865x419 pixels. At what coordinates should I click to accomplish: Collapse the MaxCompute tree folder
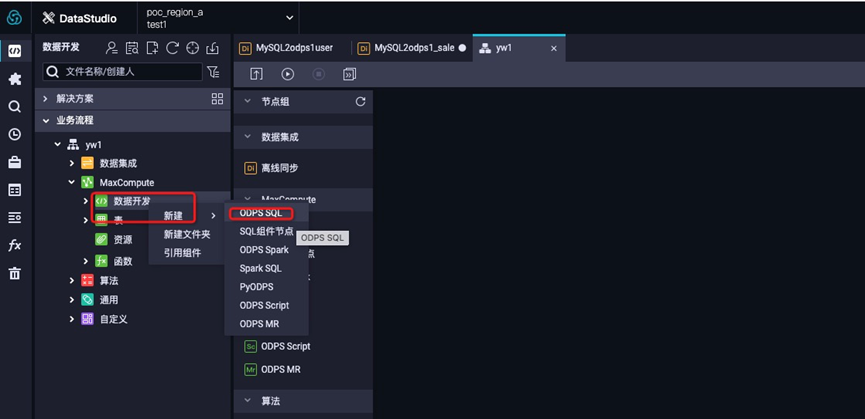point(71,182)
